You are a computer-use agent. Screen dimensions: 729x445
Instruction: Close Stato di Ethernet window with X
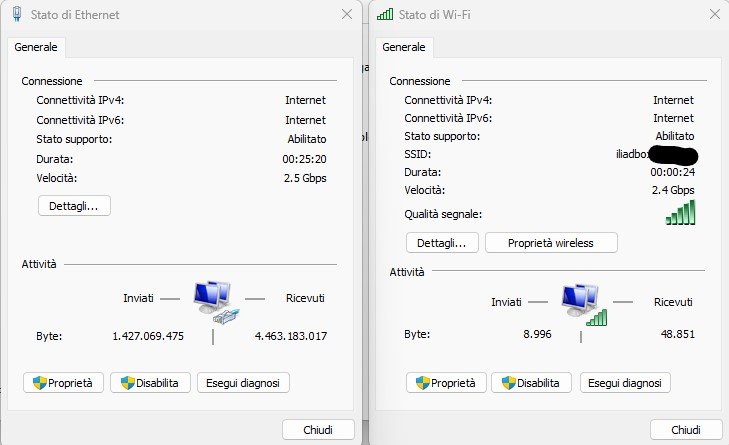pyautogui.click(x=347, y=14)
